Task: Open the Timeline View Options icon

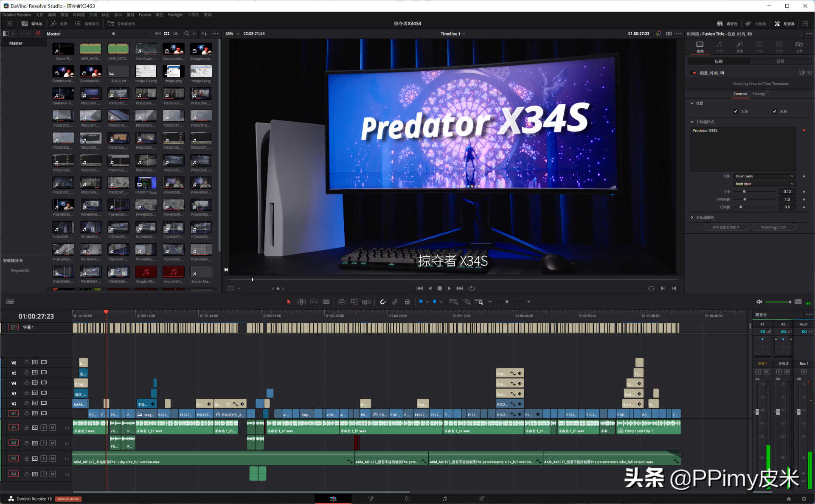Action: point(10,302)
